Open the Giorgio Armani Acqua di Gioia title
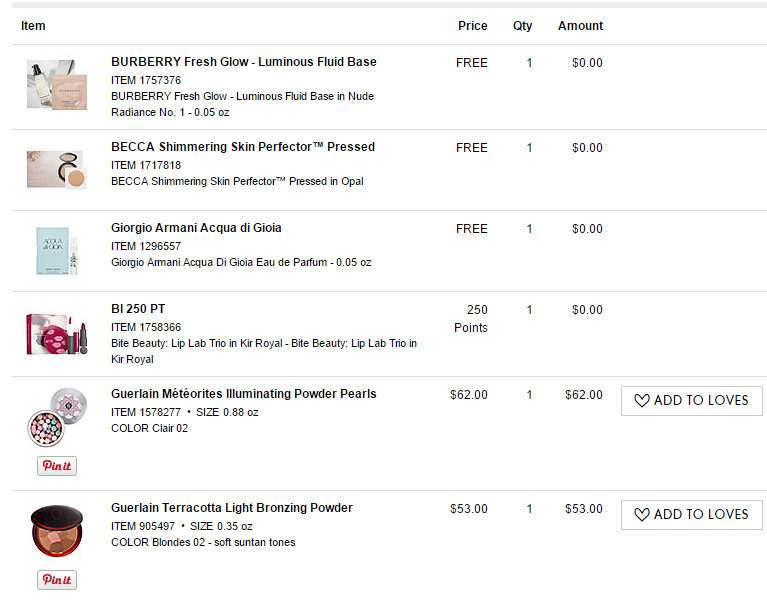The height and width of the screenshot is (611, 767). (196, 228)
